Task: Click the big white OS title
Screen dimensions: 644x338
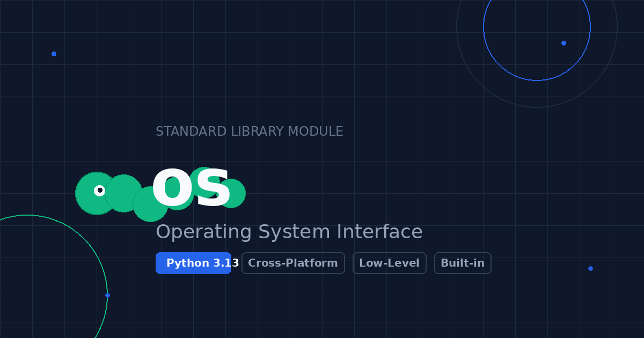Action: tap(191, 188)
